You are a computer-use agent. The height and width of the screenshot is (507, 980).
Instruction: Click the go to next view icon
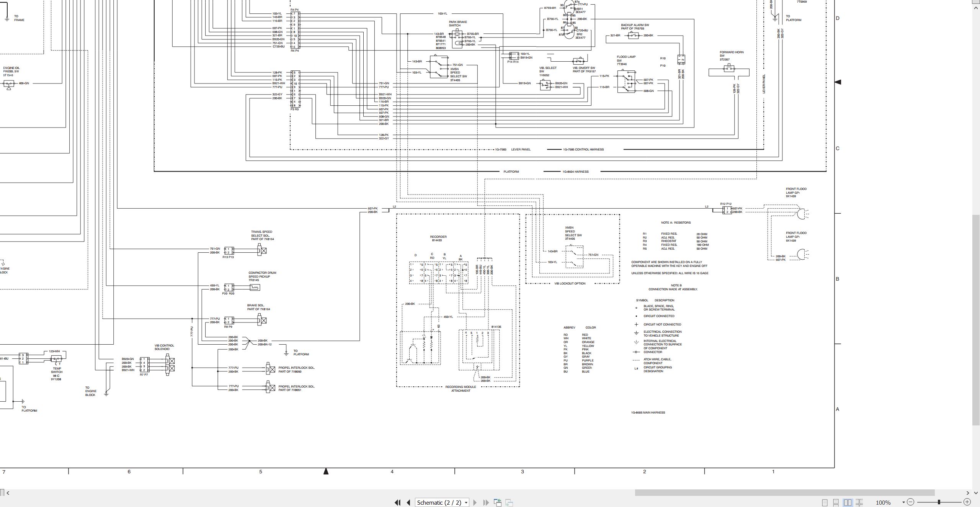[509, 502]
